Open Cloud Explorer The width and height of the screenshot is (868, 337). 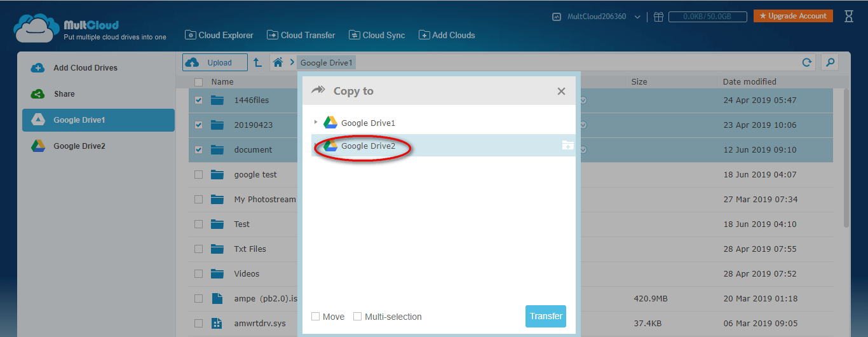219,35
